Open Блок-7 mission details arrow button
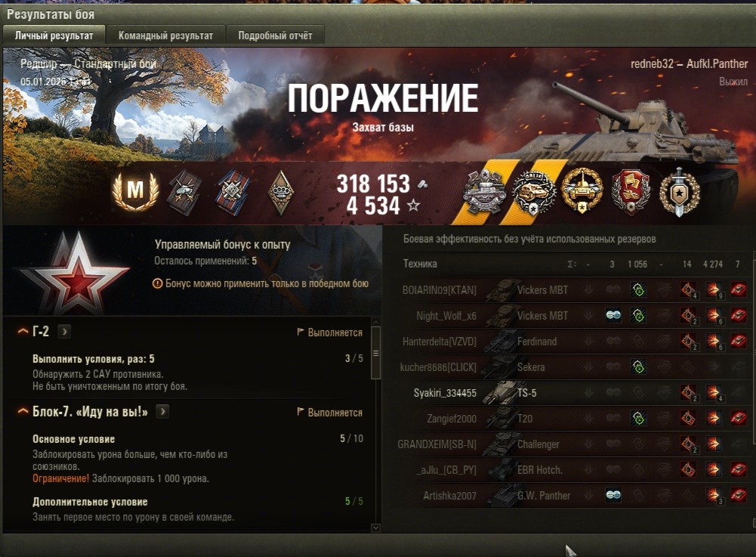This screenshot has height=557, width=756. tap(162, 412)
